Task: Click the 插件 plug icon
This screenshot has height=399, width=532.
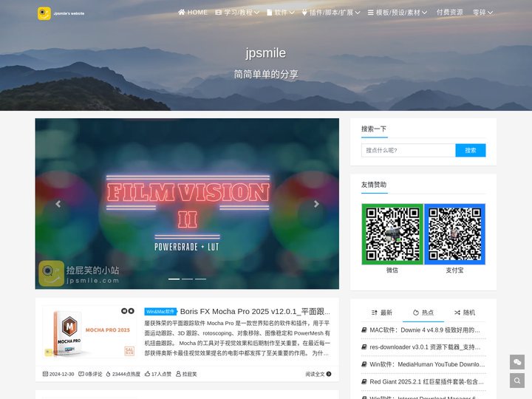Action: 304,13
